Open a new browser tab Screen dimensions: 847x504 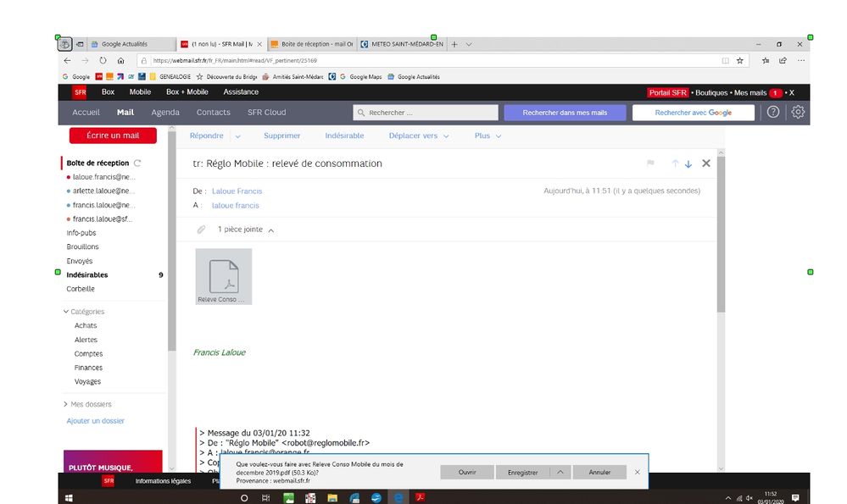pos(454,44)
